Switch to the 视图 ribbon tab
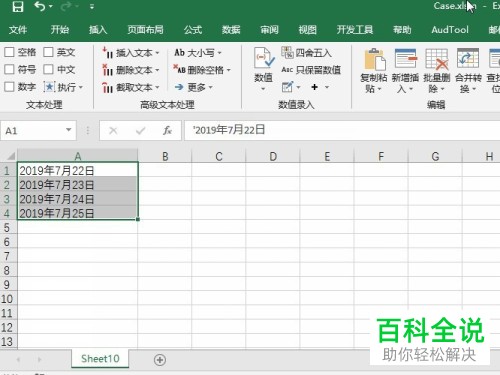The height and width of the screenshot is (375, 500). (307, 30)
